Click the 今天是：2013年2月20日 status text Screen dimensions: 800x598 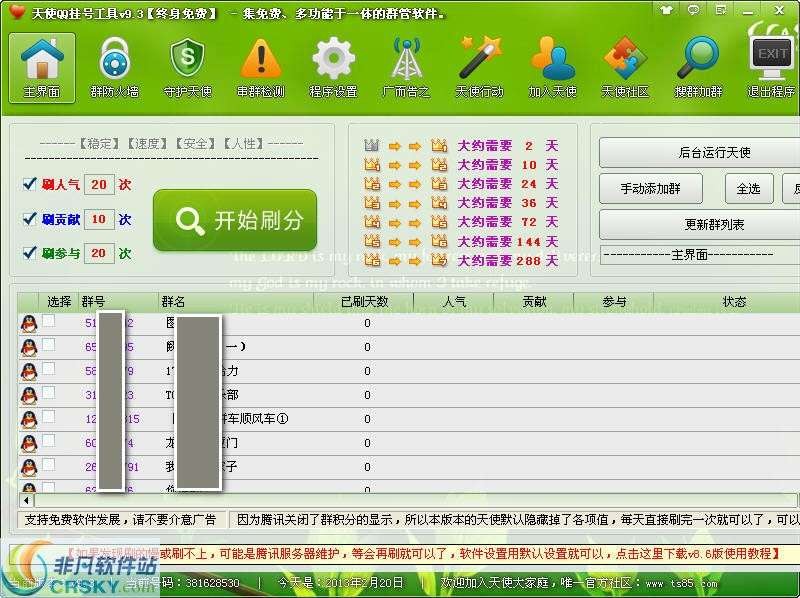pos(341,582)
